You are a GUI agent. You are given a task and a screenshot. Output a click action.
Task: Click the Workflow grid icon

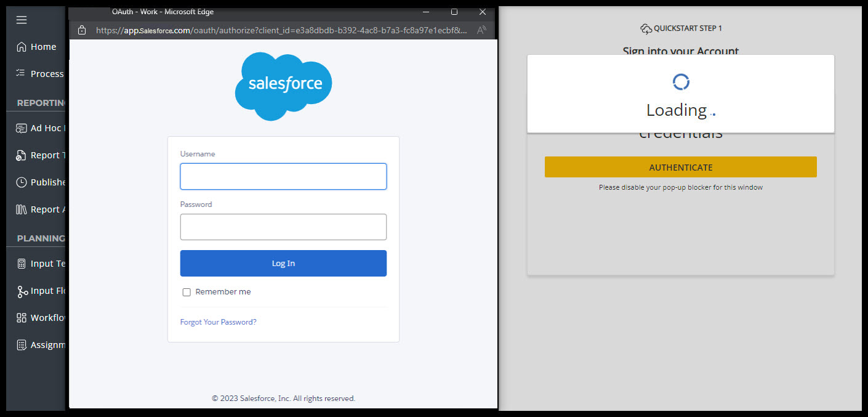22,318
